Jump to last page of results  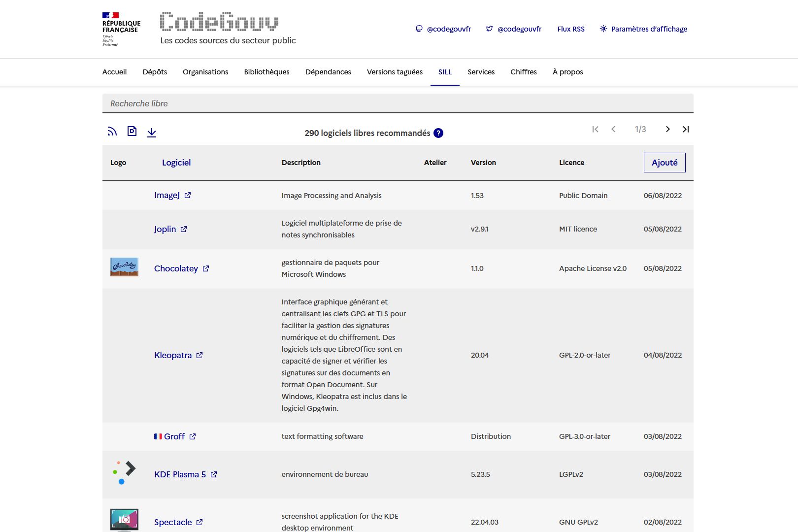click(686, 129)
